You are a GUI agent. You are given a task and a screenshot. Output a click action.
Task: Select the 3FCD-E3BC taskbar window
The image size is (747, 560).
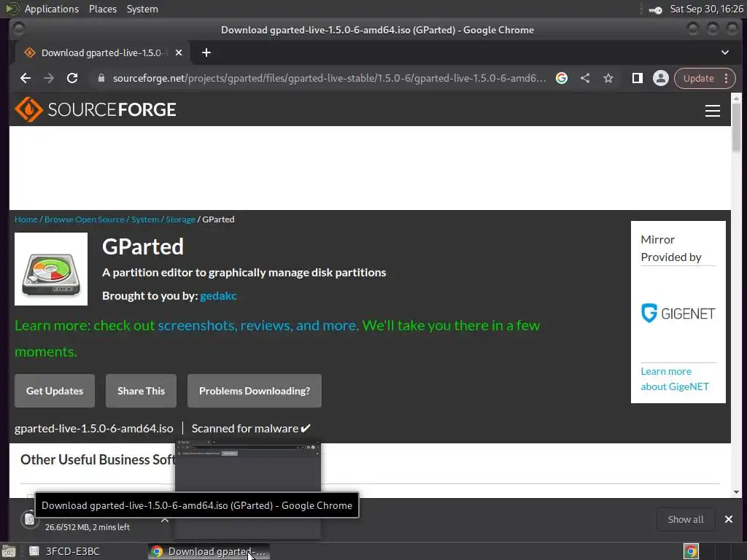65,551
